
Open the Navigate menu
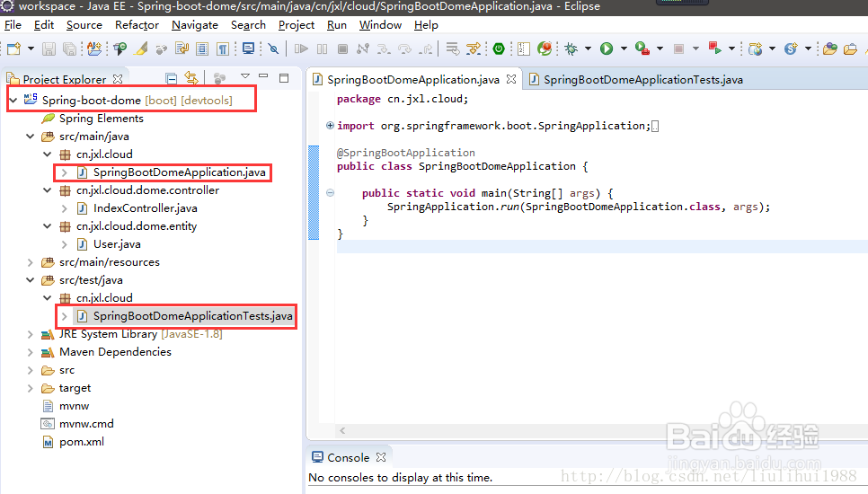coord(195,25)
